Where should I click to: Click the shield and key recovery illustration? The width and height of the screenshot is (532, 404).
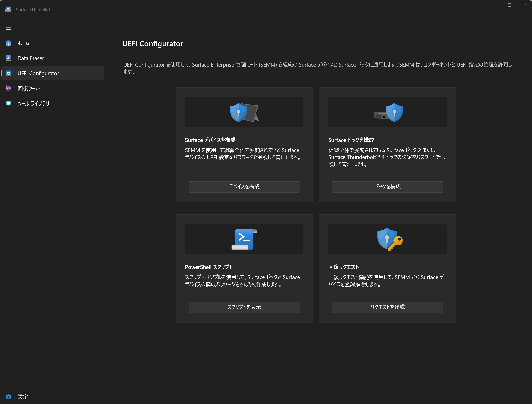coord(390,239)
